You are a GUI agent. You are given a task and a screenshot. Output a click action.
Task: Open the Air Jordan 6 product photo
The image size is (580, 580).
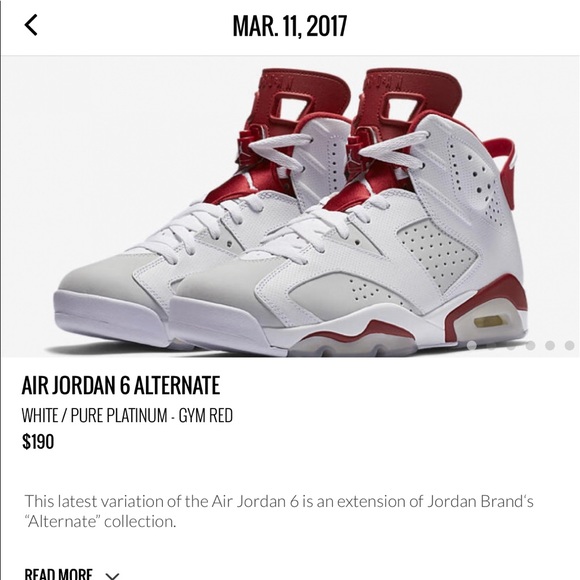290,206
